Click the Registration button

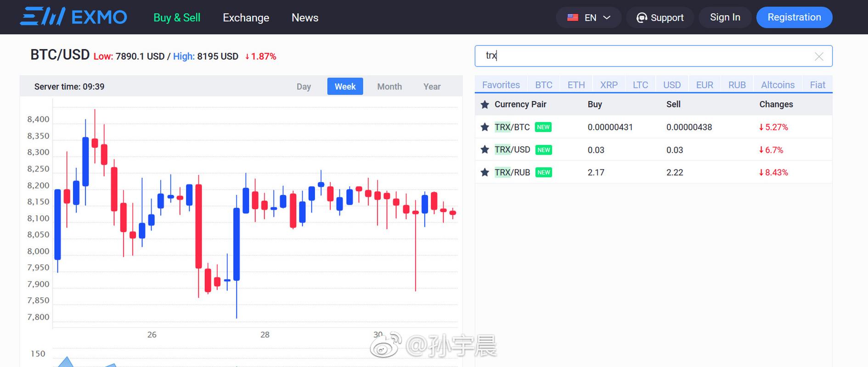tap(794, 17)
